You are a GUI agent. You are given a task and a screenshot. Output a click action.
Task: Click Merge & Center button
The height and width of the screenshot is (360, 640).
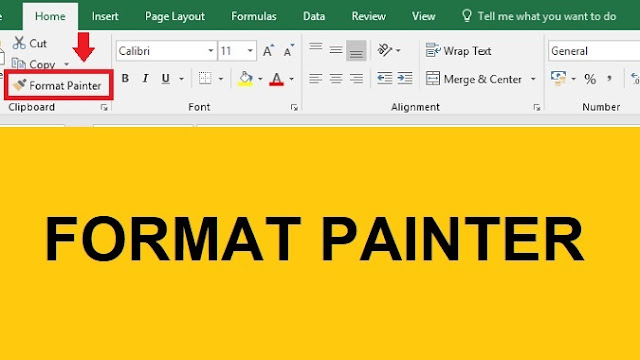pyautogui.click(x=474, y=78)
